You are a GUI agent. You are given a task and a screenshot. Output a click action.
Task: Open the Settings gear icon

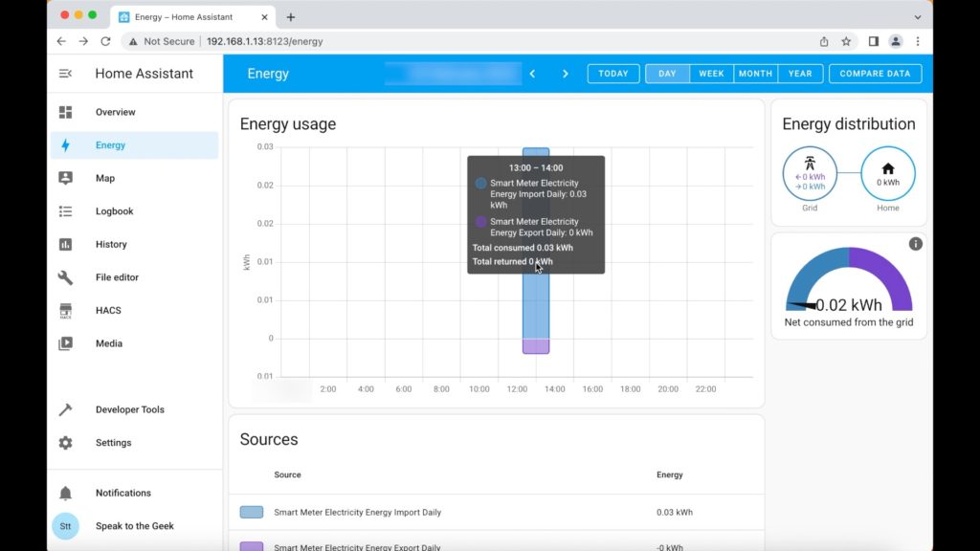click(66, 443)
